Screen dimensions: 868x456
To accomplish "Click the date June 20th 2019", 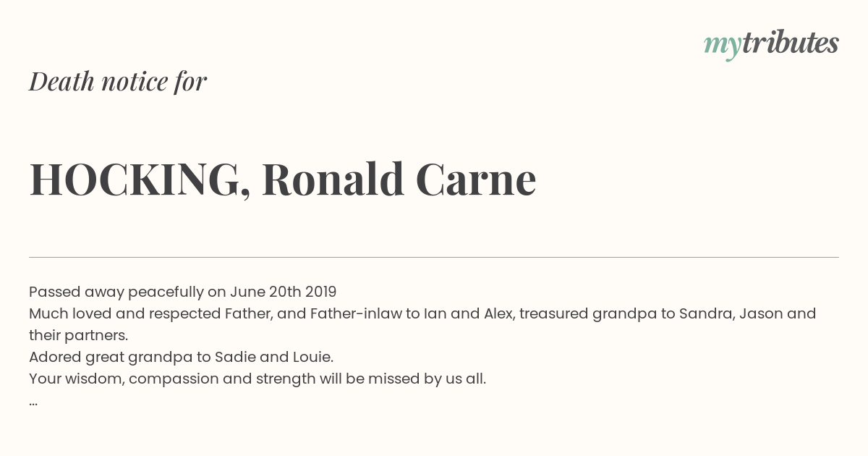I will pos(284,292).
